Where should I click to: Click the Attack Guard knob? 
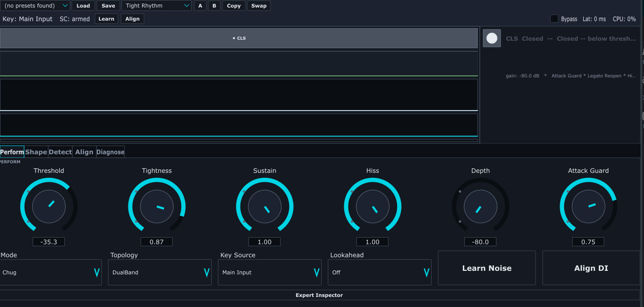pyautogui.click(x=588, y=207)
